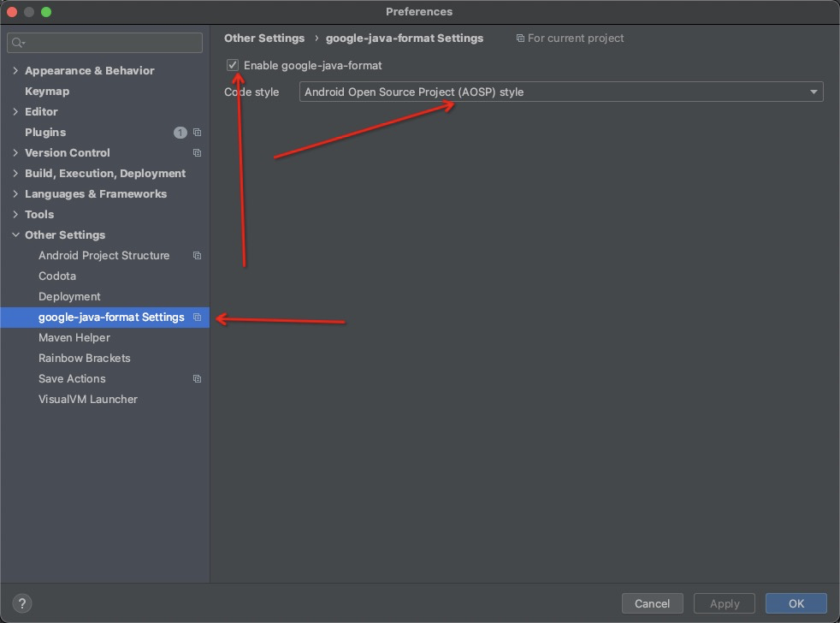
Task: Click Other Settings breadcrumb
Action: pyautogui.click(x=264, y=38)
